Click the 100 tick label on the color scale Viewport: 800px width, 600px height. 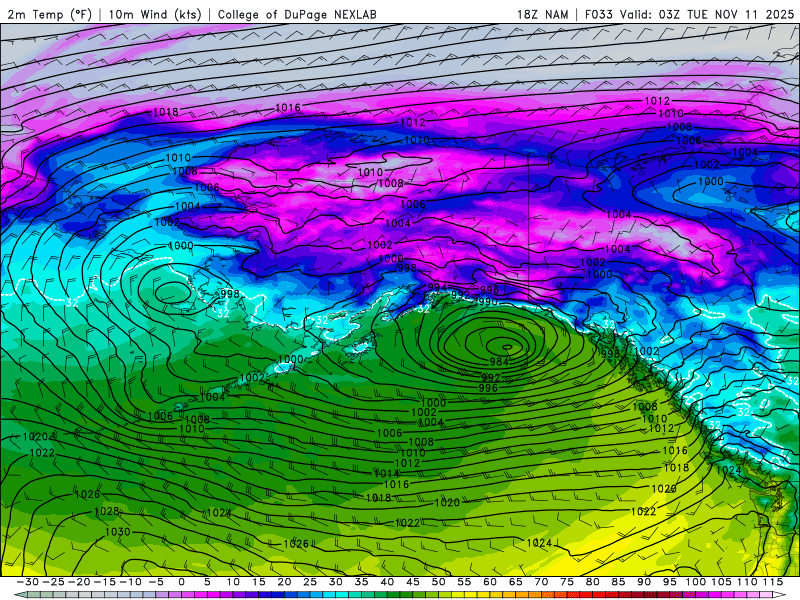pos(695,582)
